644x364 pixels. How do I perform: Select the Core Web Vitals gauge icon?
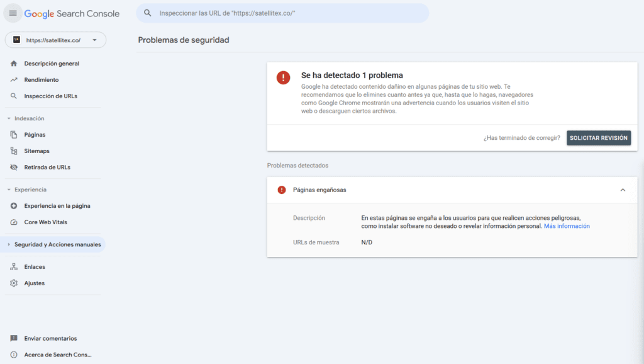(x=14, y=222)
